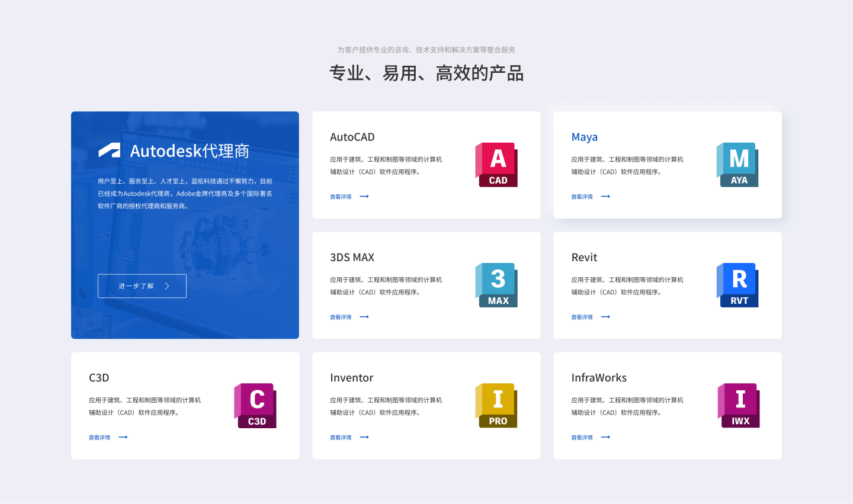Select the AutoCAD card title

click(x=352, y=137)
